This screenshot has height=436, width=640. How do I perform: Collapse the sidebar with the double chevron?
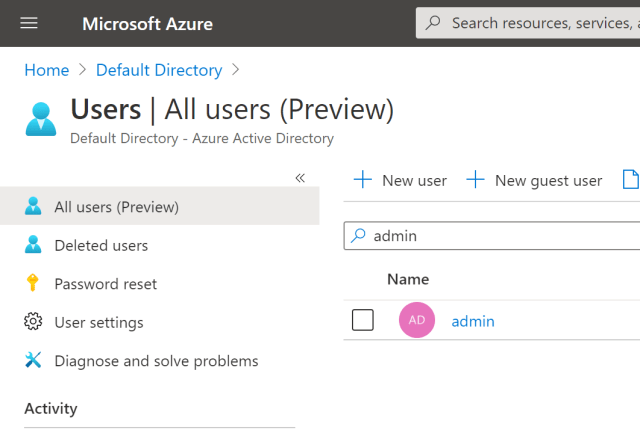coord(299,178)
